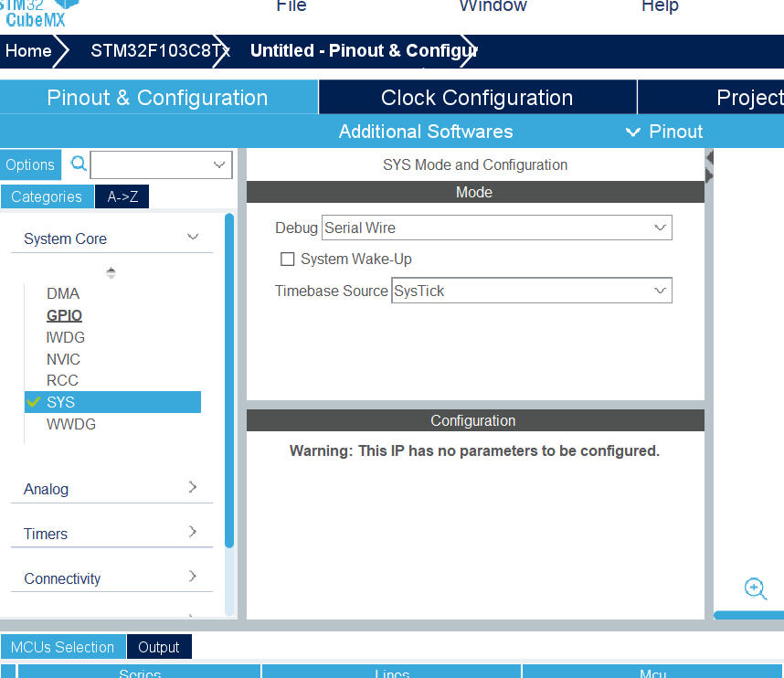Enable the System Wake-Up checkbox

[287, 259]
